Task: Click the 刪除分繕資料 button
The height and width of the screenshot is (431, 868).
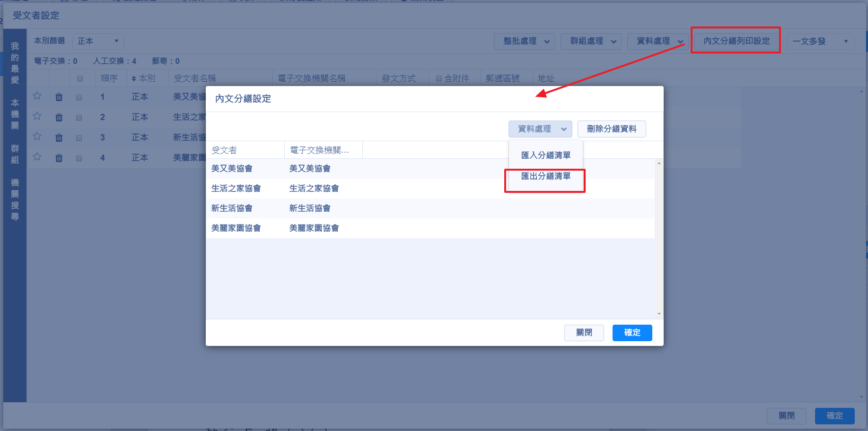Action: click(x=611, y=129)
